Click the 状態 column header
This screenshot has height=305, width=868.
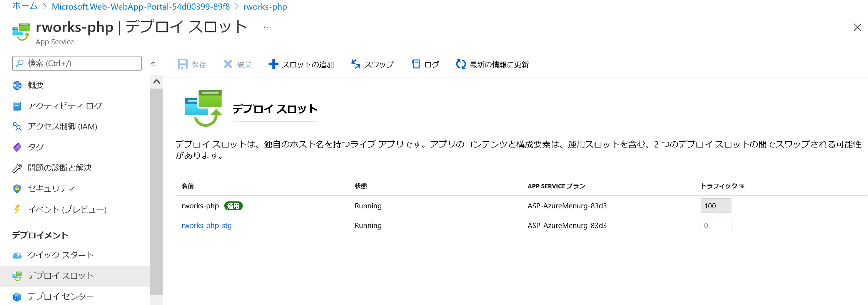click(x=361, y=186)
